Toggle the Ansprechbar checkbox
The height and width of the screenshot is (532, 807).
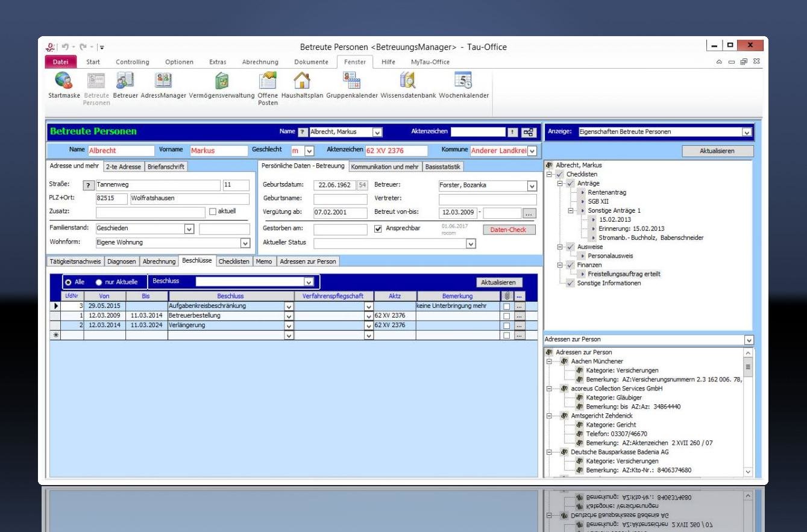[378, 229]
